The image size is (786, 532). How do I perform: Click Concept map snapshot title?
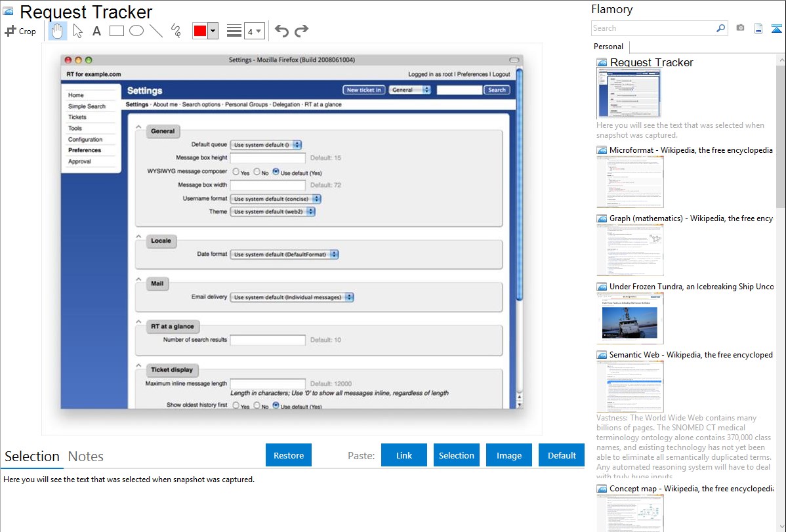pos(692,488)
